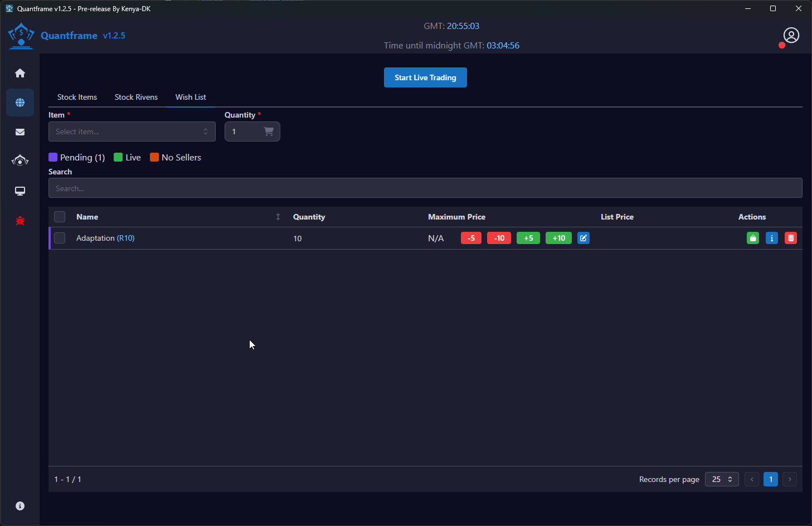Image resolution: width=812 pixels, height=526 pixels.
Task: Switch to Stock Items tab
Action: [x=77, y=97]
